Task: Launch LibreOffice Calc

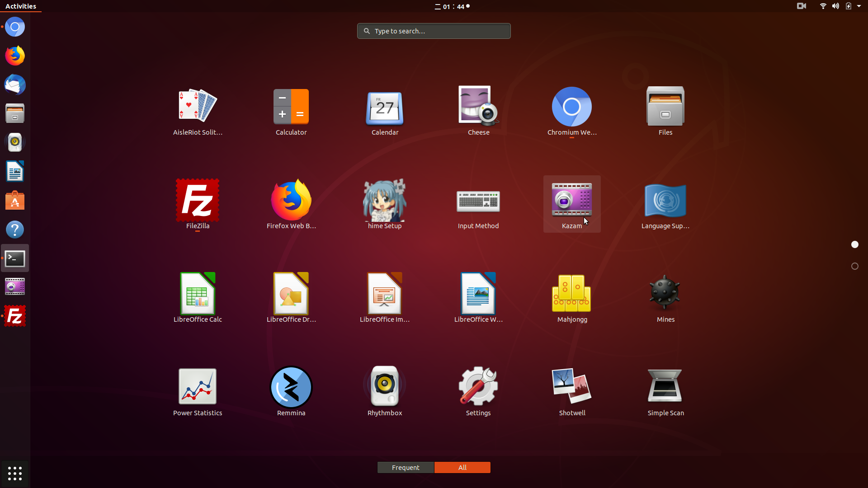Action: tap(198, 298)
